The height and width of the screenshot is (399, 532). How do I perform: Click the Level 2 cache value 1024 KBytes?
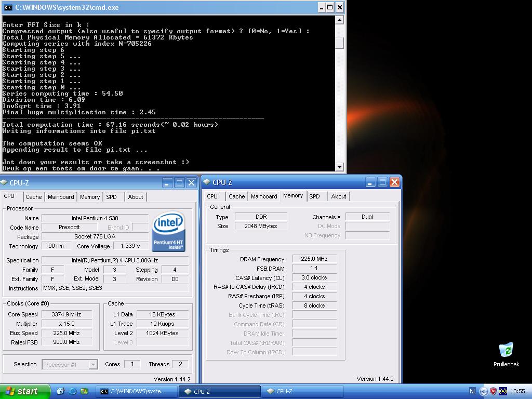(x=162, y=333)
